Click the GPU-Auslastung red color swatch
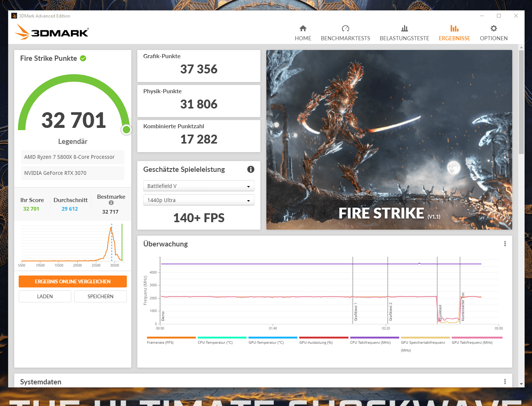Image resolution: width=532 pixels, height=406 pixels. (x=323, y=337)
